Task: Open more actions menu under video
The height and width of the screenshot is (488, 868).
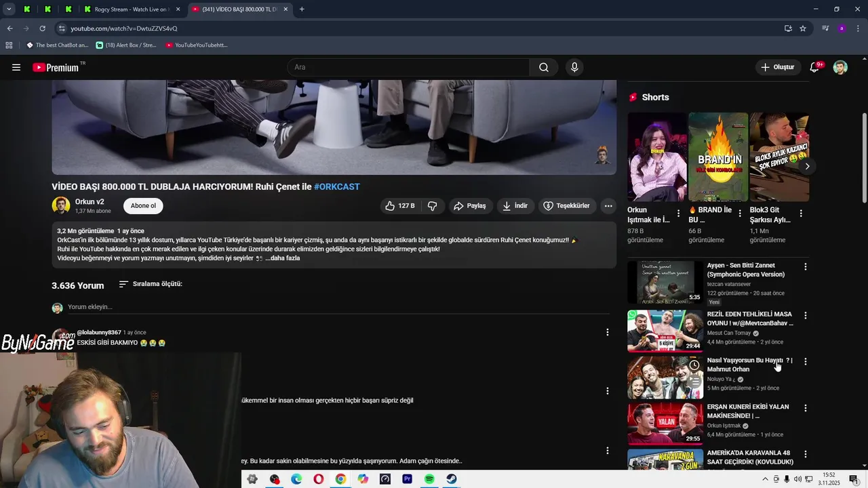Action: 608,205
